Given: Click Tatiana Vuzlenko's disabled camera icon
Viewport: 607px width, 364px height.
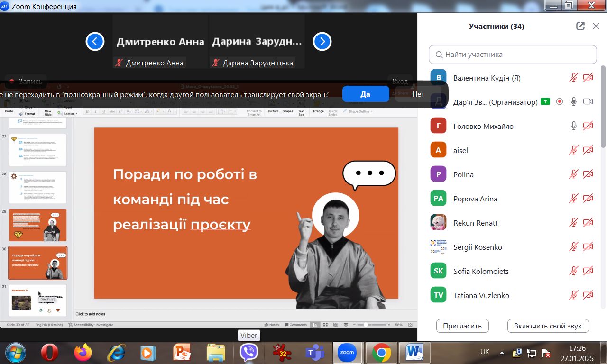Looking at the screenshot, I should pyautogui.click(x=588, y=295).
